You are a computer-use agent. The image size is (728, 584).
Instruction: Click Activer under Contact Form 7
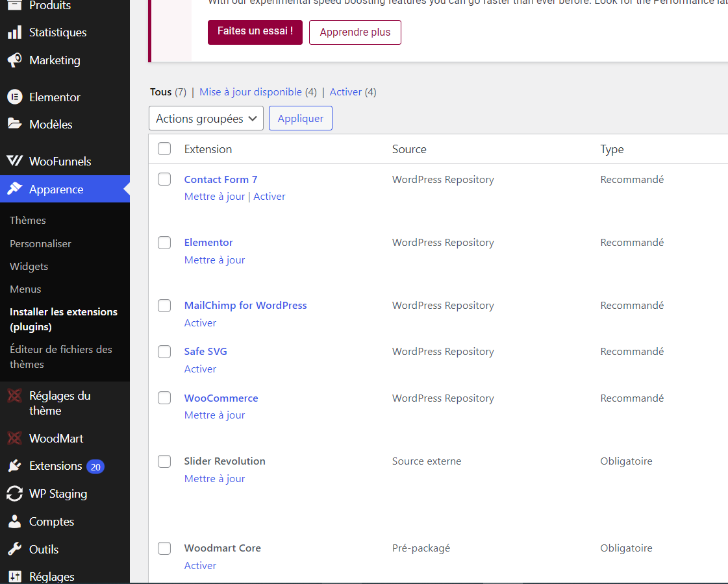point(270,196)
